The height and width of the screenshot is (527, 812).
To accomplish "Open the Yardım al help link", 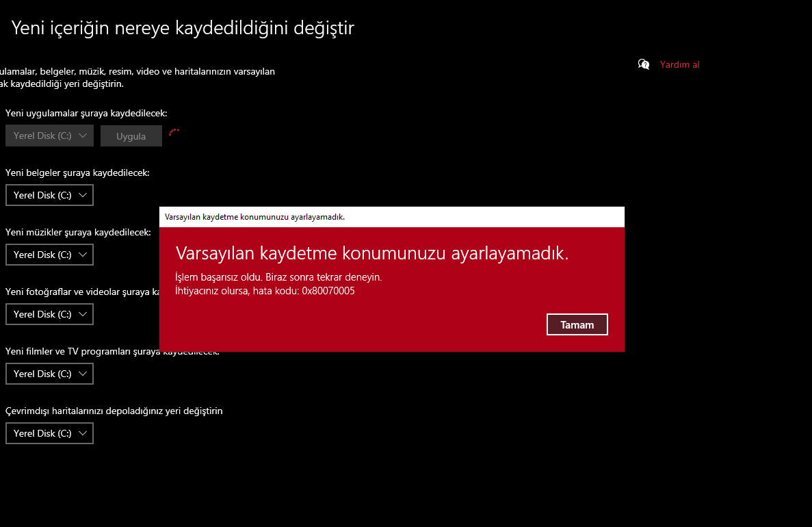I will (679, 65).
